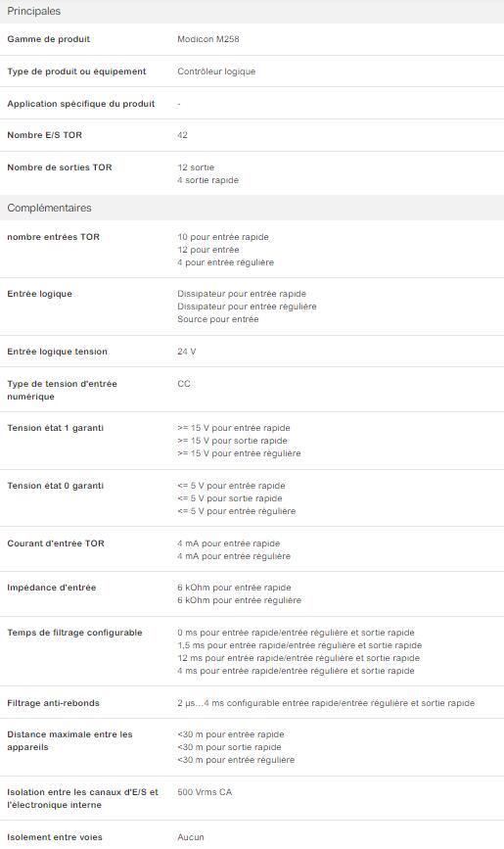Image resolution: width=504 pixels, height=849 pixels.
Task: Select the 10 pour entrée rapide line
Action: point(222,237)
